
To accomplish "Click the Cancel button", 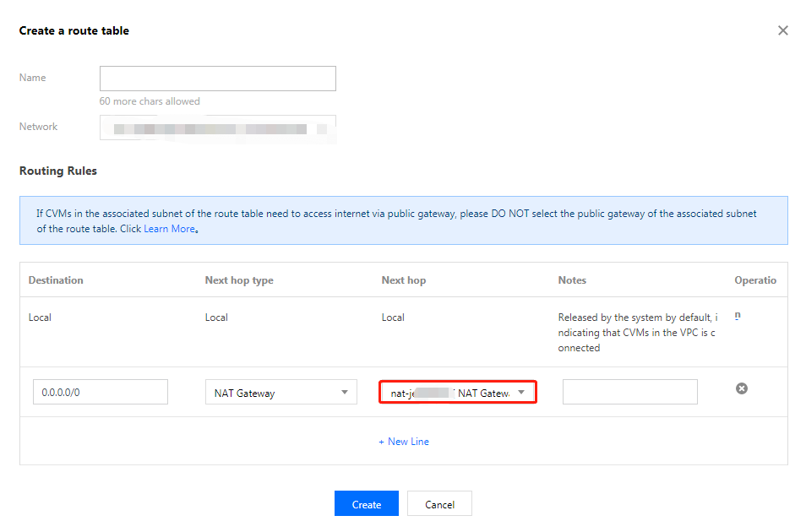I will (x=439, y=504).
